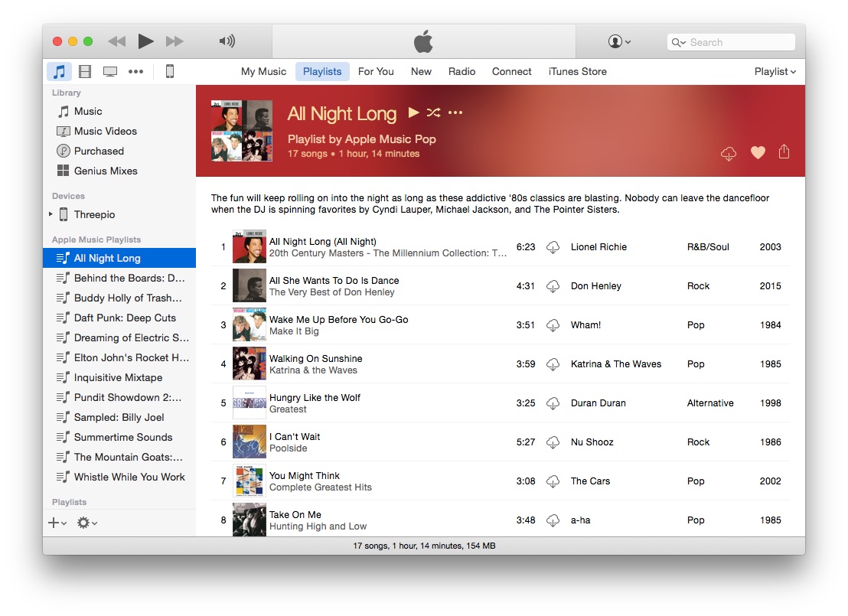Image resolution: width=848 pixels, height=616 pixels.
Task: Click the Lionel Richie album artwork
Action: pos(250,246)
